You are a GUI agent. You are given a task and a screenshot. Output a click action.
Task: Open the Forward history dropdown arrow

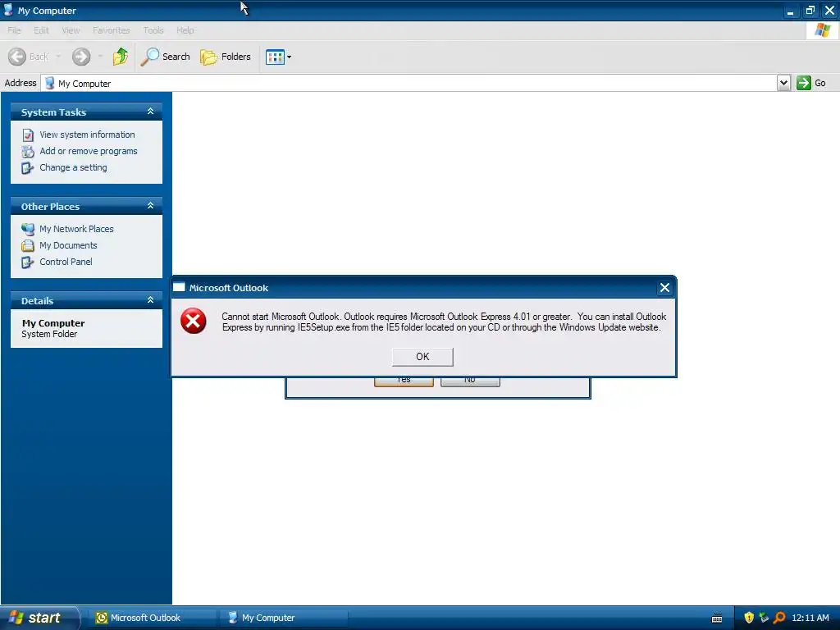coord(100,57)
